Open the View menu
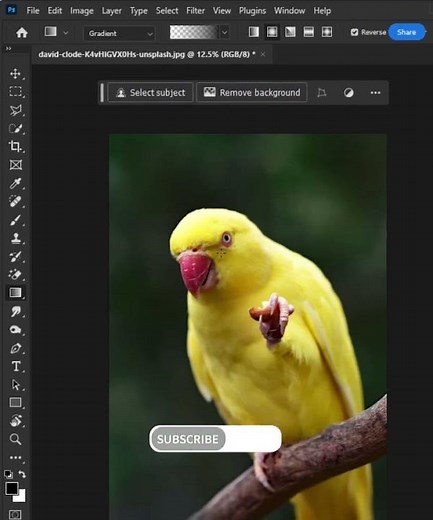The image size is (433, 520). tap(222, 11)
